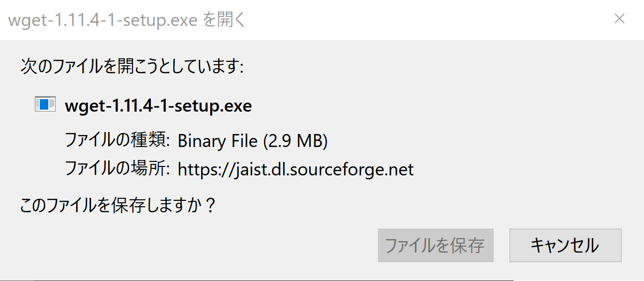Click the https://jaist.dl.sourceforge.net location text

coord(296,170)
